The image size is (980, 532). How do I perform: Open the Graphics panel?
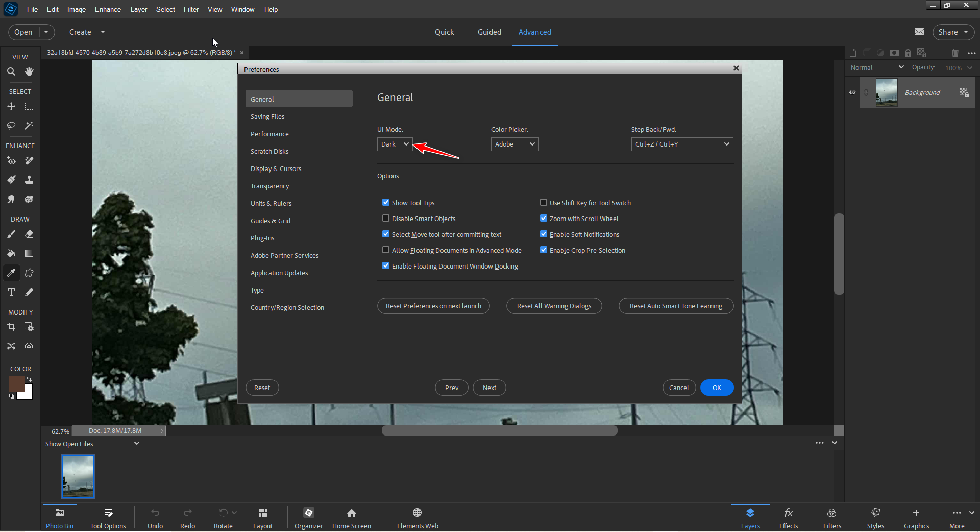click(916, 517)
